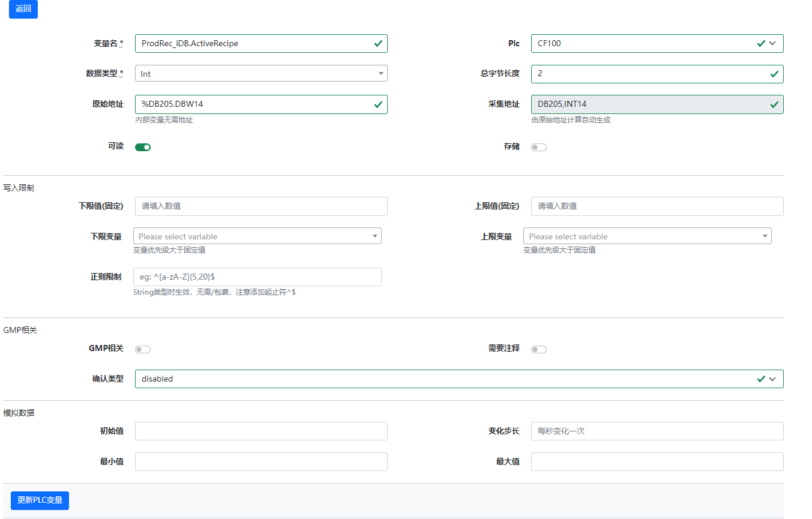Screen dimensions: 812x519
Task: Open the 数据类型 Int dropdown
Action: pos(261,74)
